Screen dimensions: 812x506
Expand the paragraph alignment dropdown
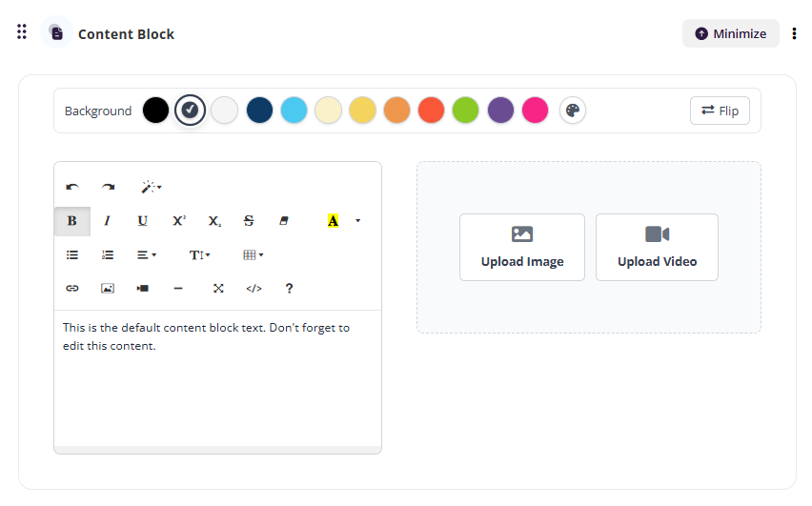(x=146, y=254)
